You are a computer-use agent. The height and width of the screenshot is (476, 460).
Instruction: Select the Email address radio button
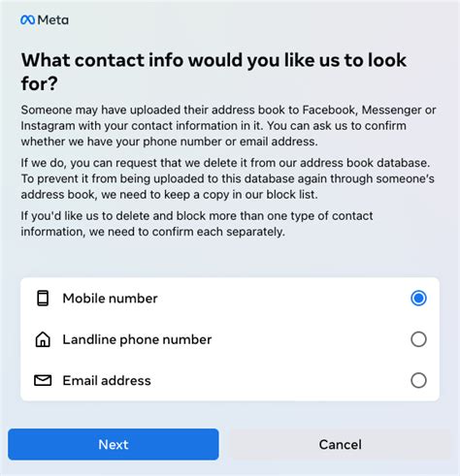[x=418, y=380]
